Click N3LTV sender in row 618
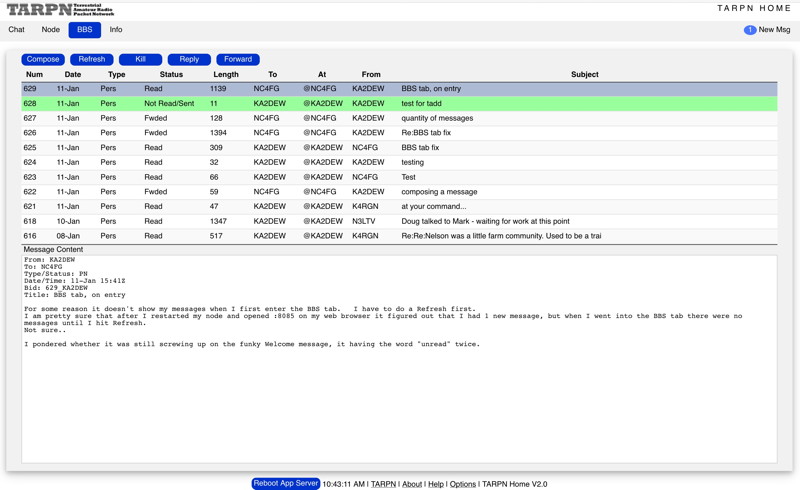The image size is (800, 490). (364, 222)
